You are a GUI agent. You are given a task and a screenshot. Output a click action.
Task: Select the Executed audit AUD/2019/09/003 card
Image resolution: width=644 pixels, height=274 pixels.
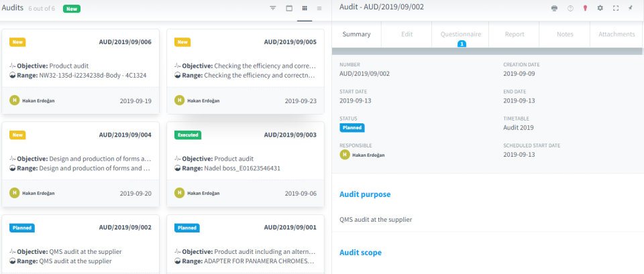(x=245, y=163)
